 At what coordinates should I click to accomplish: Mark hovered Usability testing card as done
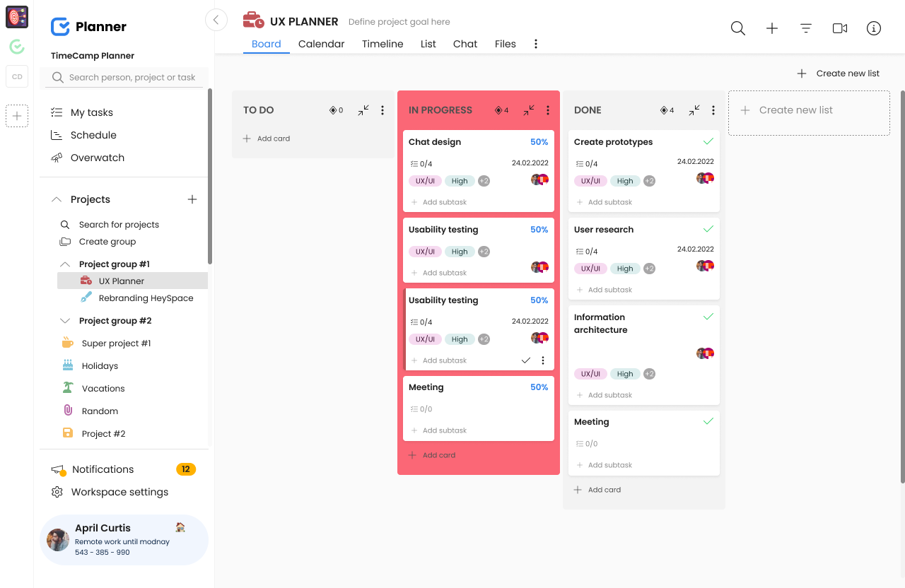pyautogui.click(x=525, y=360)
